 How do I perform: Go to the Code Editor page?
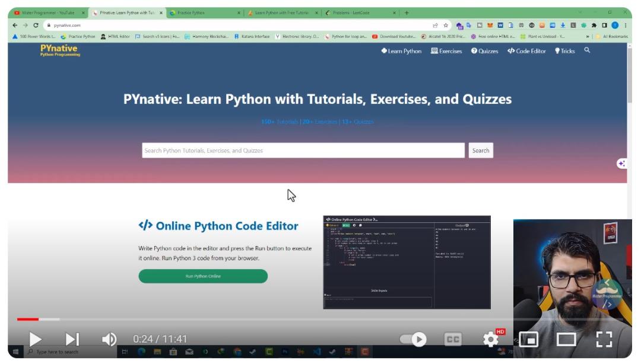coord(526,51)
